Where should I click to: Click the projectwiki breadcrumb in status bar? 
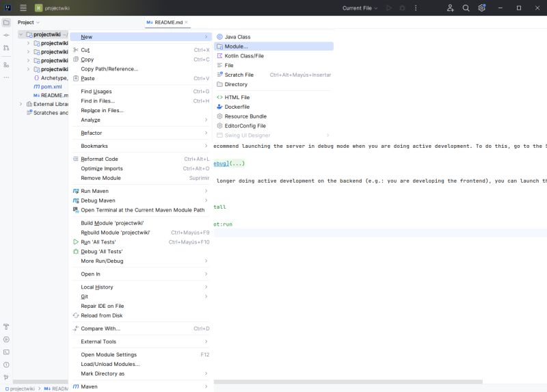click(x=21, y=389)
